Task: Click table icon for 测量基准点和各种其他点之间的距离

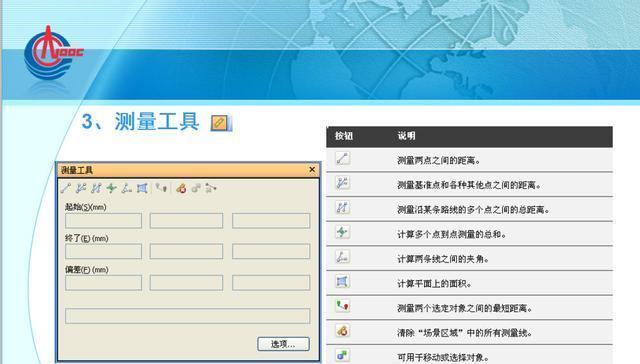Action: [x=342, y=183]
